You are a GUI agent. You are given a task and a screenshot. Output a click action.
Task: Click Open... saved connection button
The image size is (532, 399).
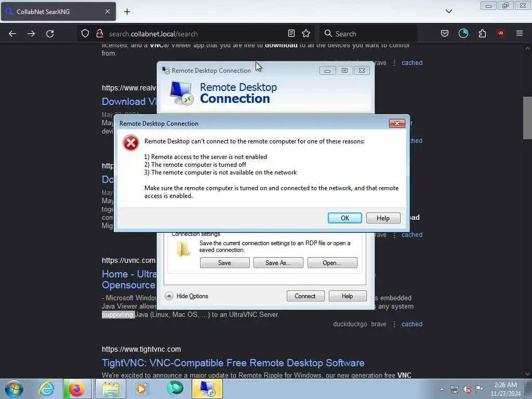332,262
